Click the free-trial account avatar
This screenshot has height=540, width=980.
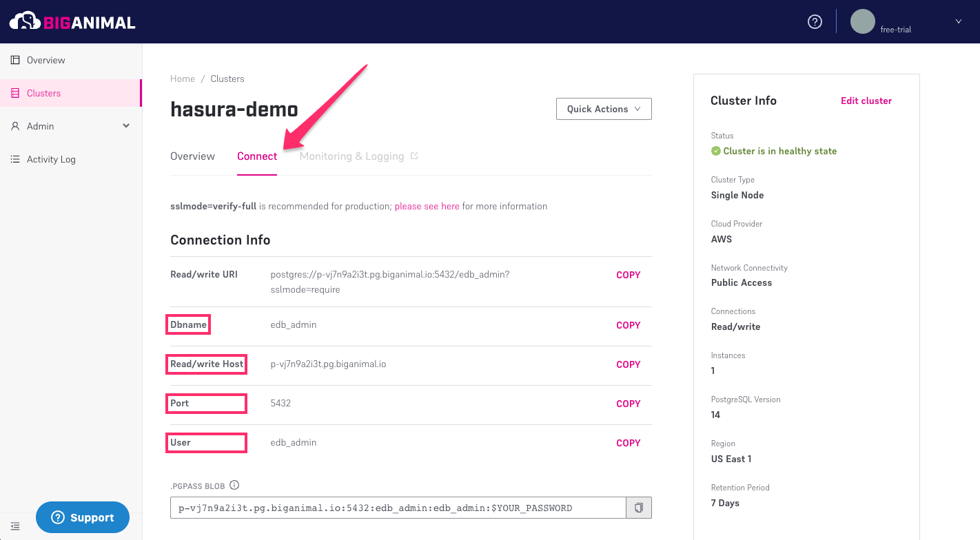862,21
